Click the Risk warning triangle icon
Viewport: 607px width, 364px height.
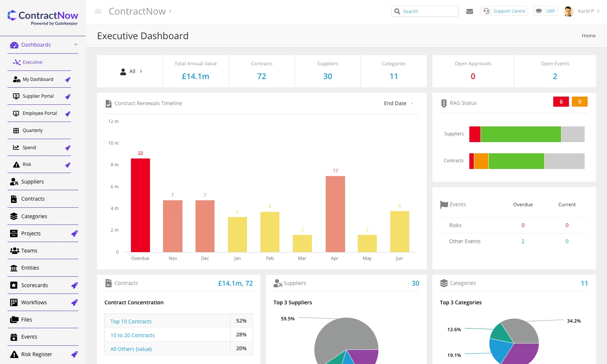(x=16, y=165)
